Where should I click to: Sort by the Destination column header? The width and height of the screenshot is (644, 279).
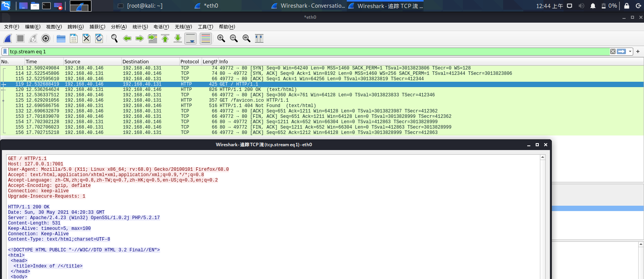150,61
